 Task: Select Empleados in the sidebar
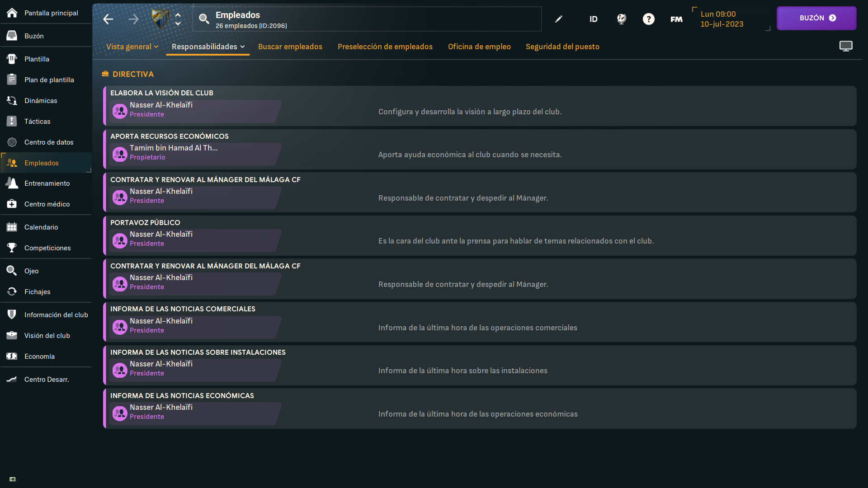[x=46, y=163]
